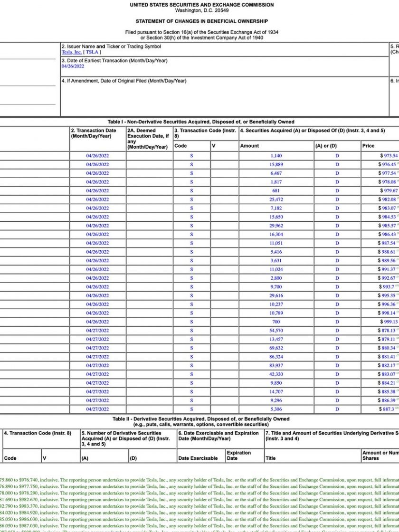Select the Table II heading text
The image size is (399, 532).
(x=201, y=422)
